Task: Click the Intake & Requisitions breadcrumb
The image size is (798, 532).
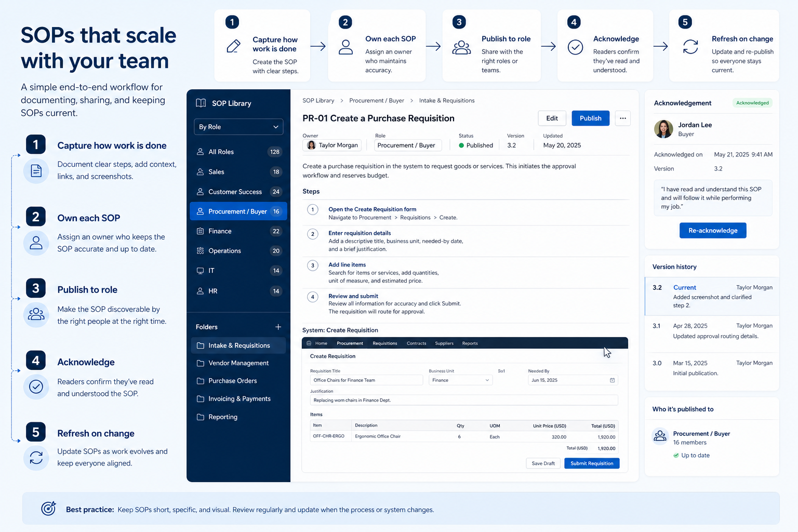Action: [x=447, y=101]
